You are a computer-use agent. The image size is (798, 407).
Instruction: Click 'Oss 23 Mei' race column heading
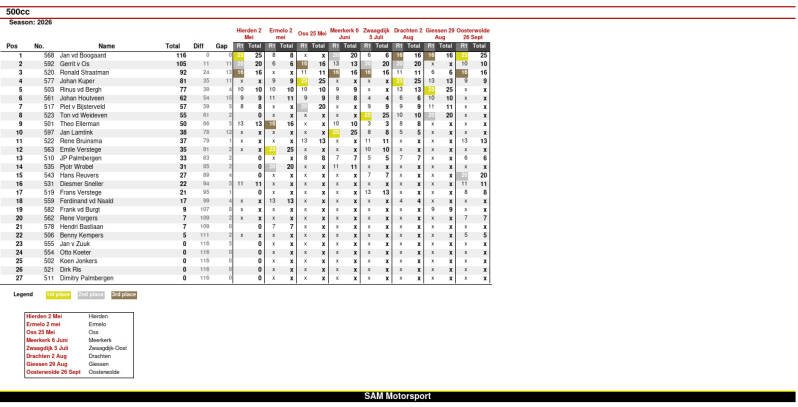tap(312, 34)
